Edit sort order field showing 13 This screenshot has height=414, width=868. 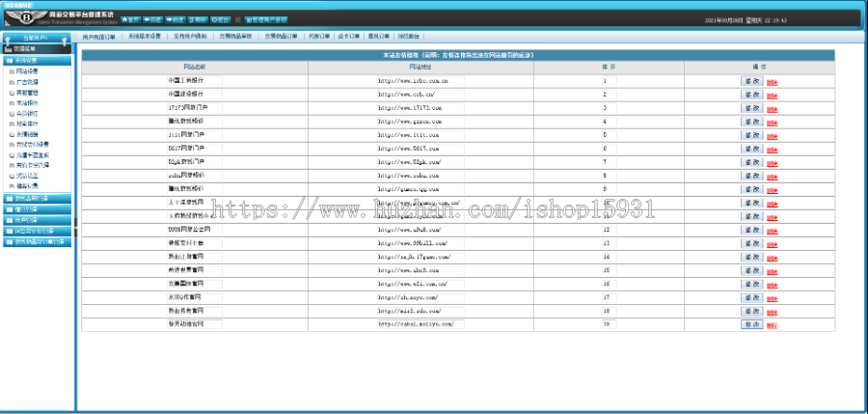pyautogui.click(x=609, y=243)
